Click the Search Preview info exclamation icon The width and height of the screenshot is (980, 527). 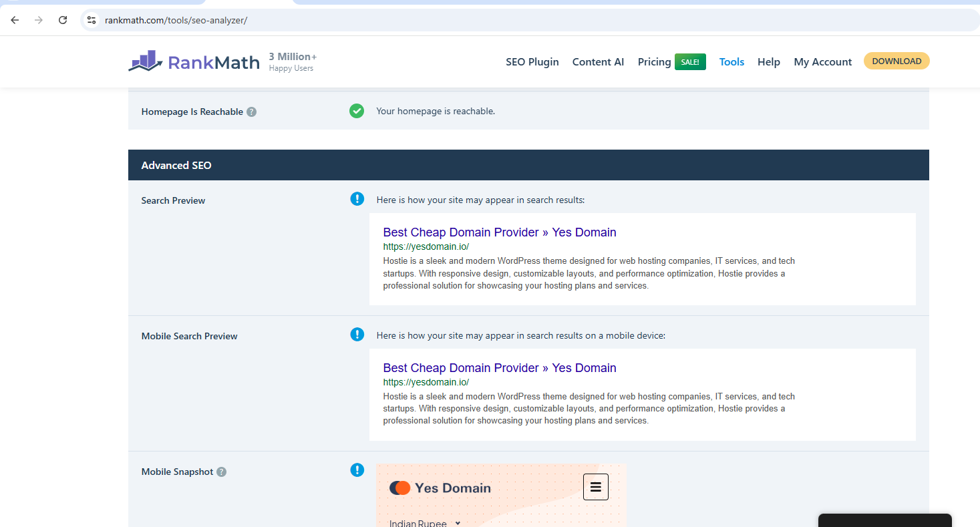coord(357,198)
